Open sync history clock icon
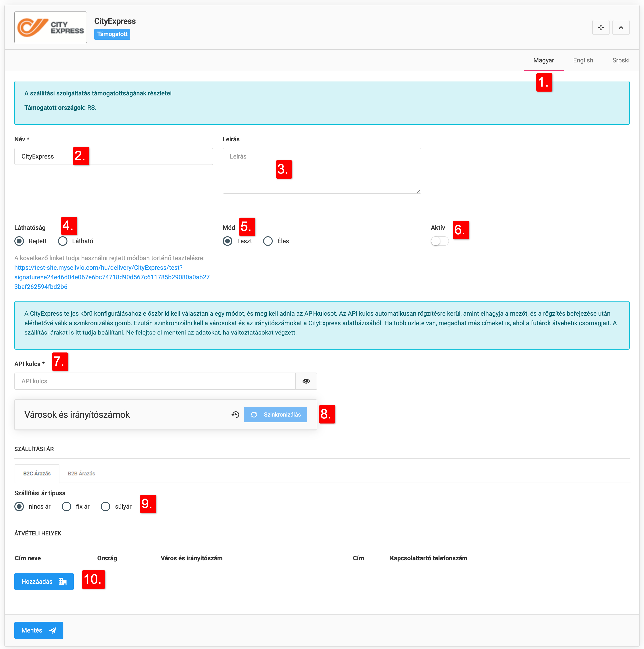Image resolution: width=644 pixels, height=649 pixels. coord(235,414)
